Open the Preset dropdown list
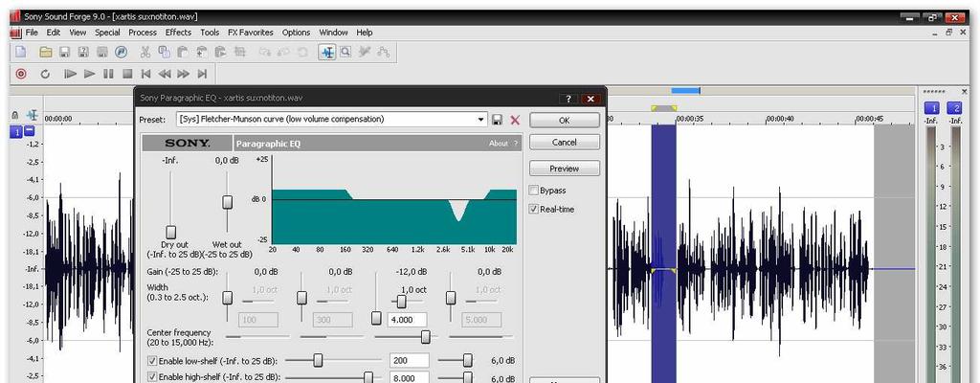The image size is (980, 383). point(481,120)
